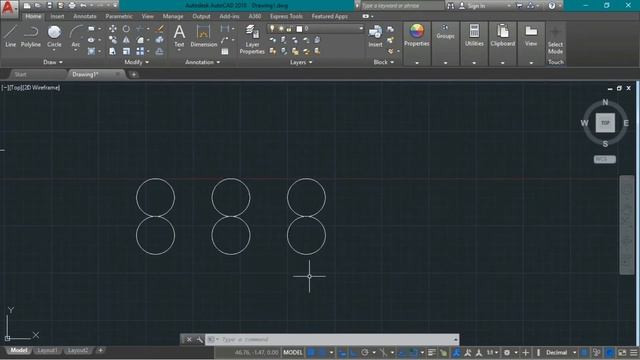Open the Parametric ribbon tab
This screenshot has height=360, width=640.
point(119,16)
